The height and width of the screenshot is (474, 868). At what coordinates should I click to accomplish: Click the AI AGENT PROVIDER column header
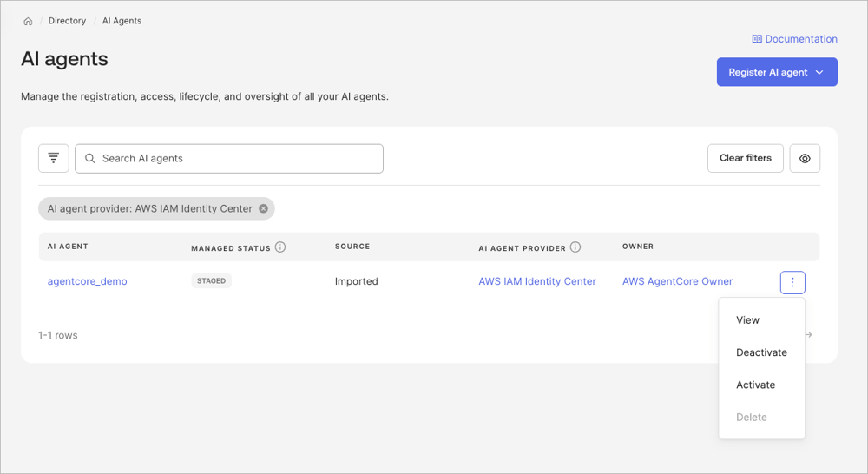[x=522, y=248]
